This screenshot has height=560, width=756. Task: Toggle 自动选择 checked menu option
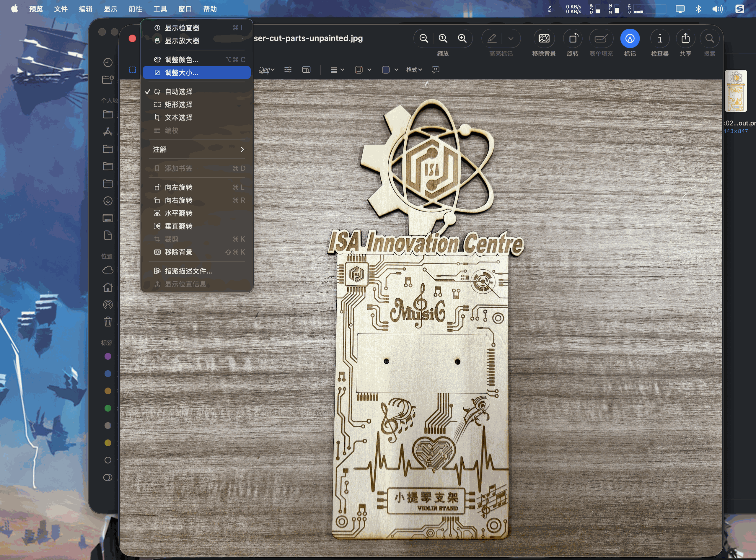[x=197, y=92]
